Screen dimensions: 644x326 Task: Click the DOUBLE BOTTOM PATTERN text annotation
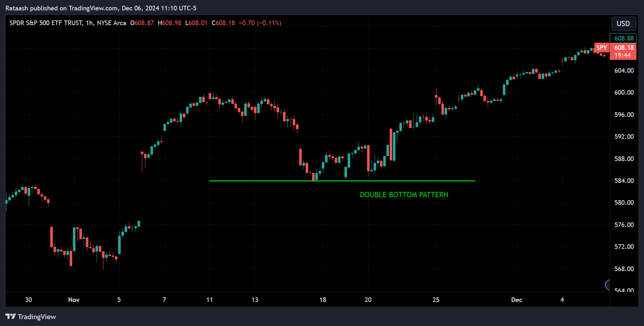[x=404, y=195]
